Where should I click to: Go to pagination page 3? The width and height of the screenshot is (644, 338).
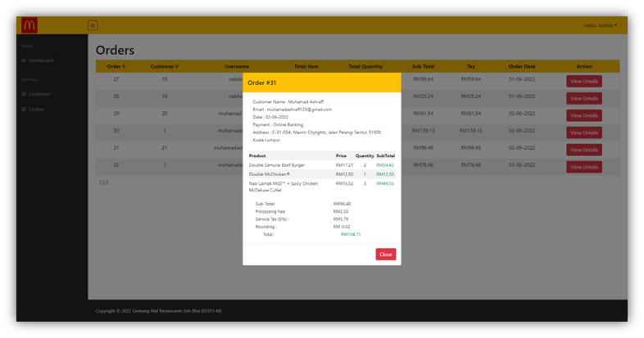coord(107,183)
